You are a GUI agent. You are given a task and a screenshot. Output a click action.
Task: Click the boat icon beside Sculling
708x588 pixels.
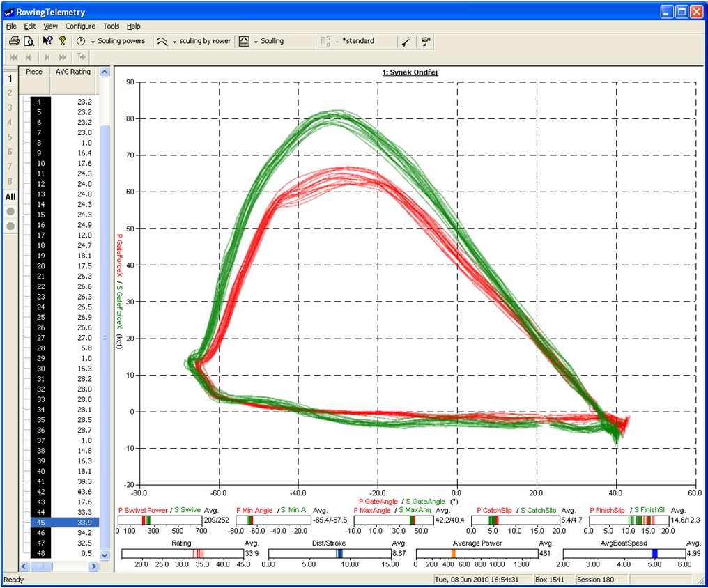(x=244, y=41)
